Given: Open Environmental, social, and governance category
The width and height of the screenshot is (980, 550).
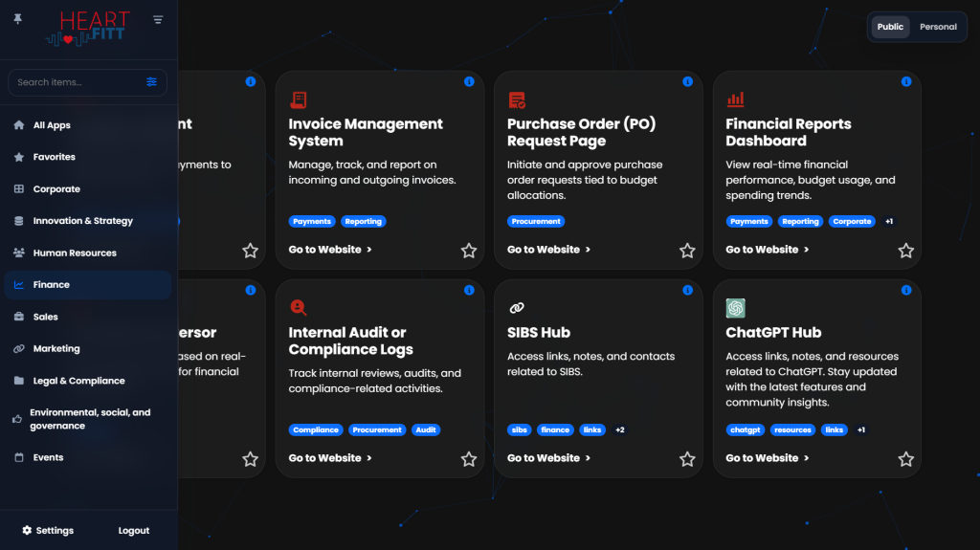Looking at the screenshot, I should (87, 419).
